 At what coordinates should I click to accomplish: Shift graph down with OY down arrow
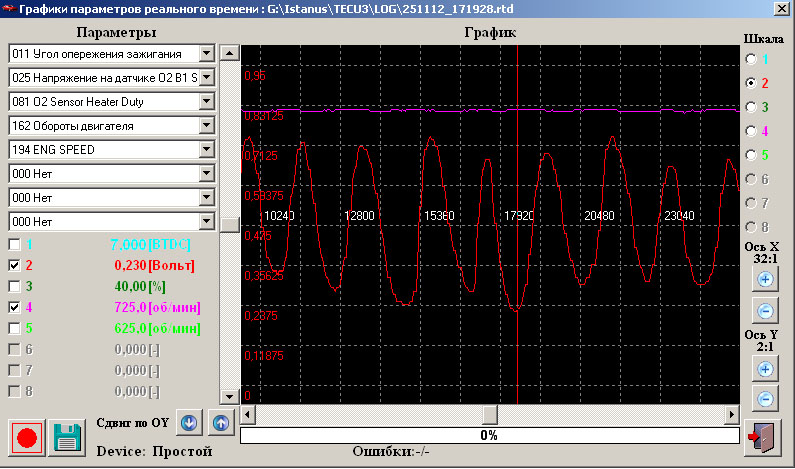188,423
